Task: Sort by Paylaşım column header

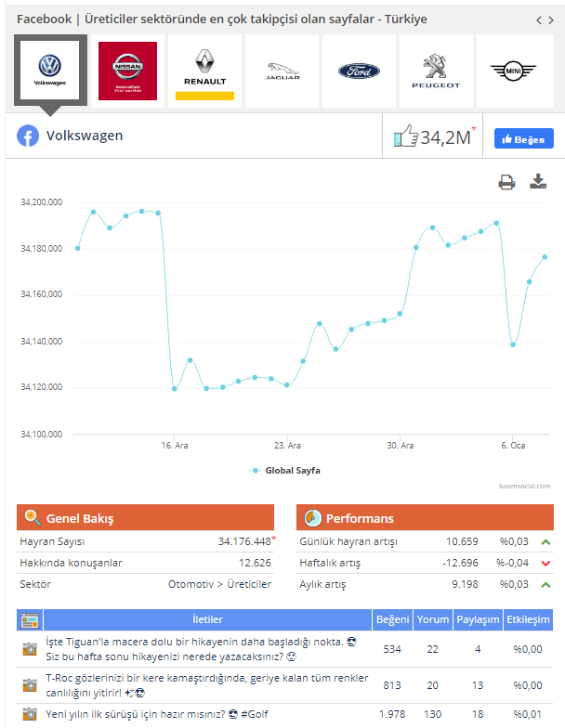Action: pyautogui.click(x=478, y=620)
